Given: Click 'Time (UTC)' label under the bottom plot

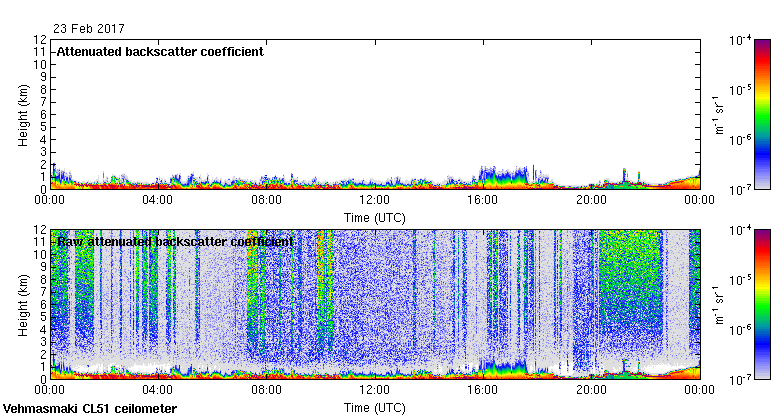Looking at the screenshot, I should click(x=374, y=408).
